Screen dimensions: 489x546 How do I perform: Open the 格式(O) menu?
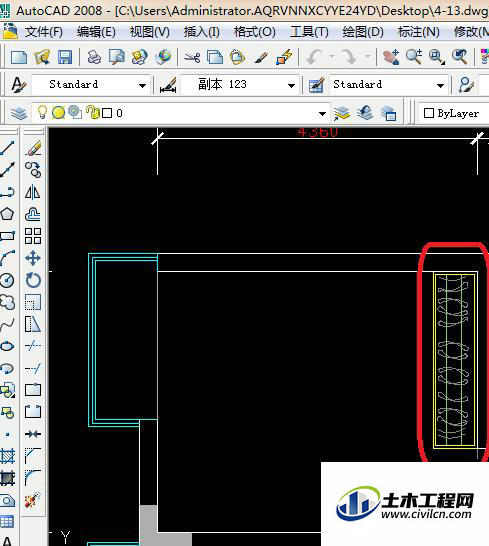255,32
